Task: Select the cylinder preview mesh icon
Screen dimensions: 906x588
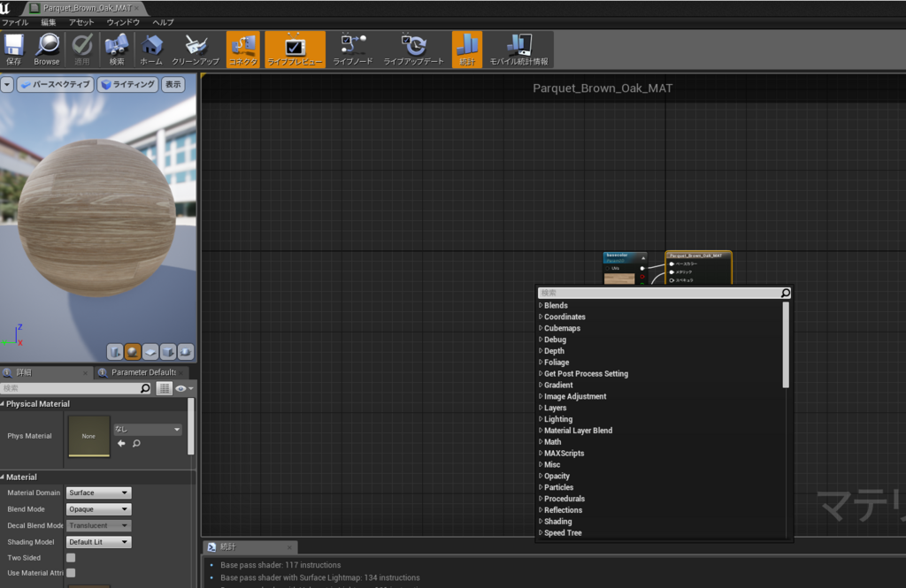Action: (115, 352)
